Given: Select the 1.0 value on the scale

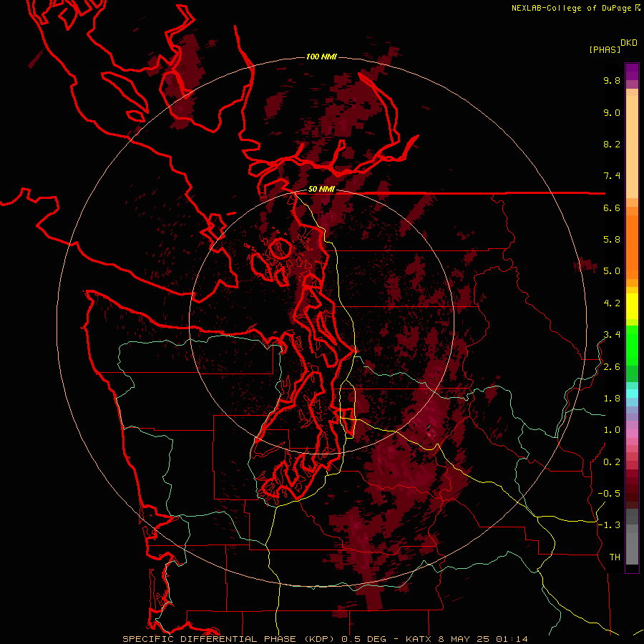Looking at the screenshot, I should point(612,431).
